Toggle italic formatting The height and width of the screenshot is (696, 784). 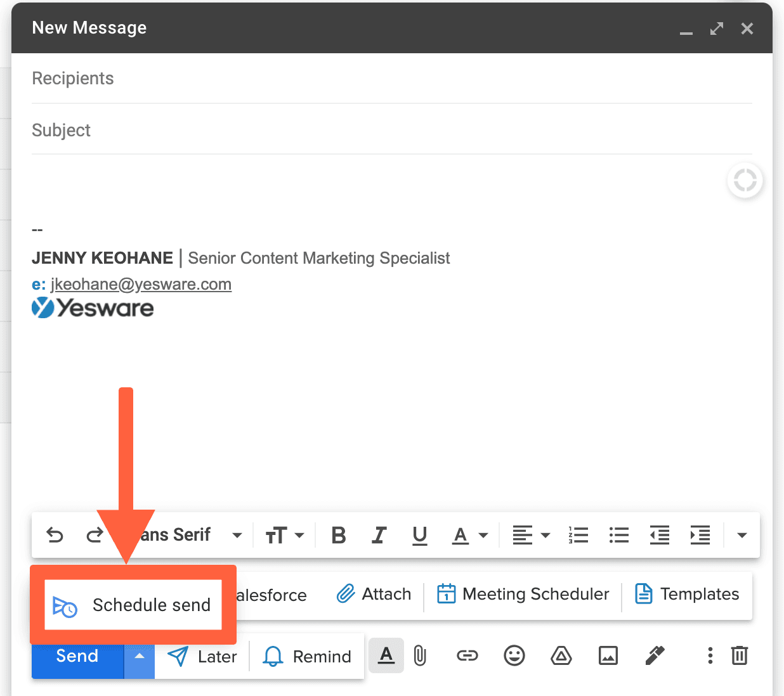tap(379, 535)
